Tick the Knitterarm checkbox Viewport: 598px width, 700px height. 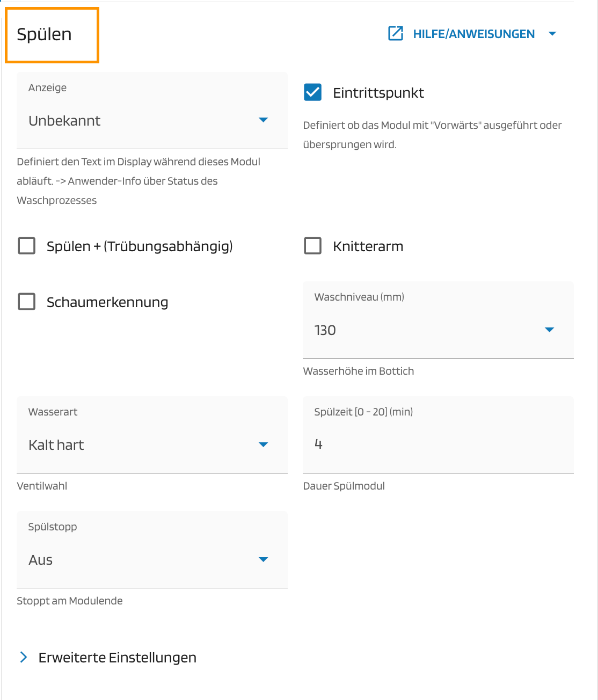click(x=313, y=246)
